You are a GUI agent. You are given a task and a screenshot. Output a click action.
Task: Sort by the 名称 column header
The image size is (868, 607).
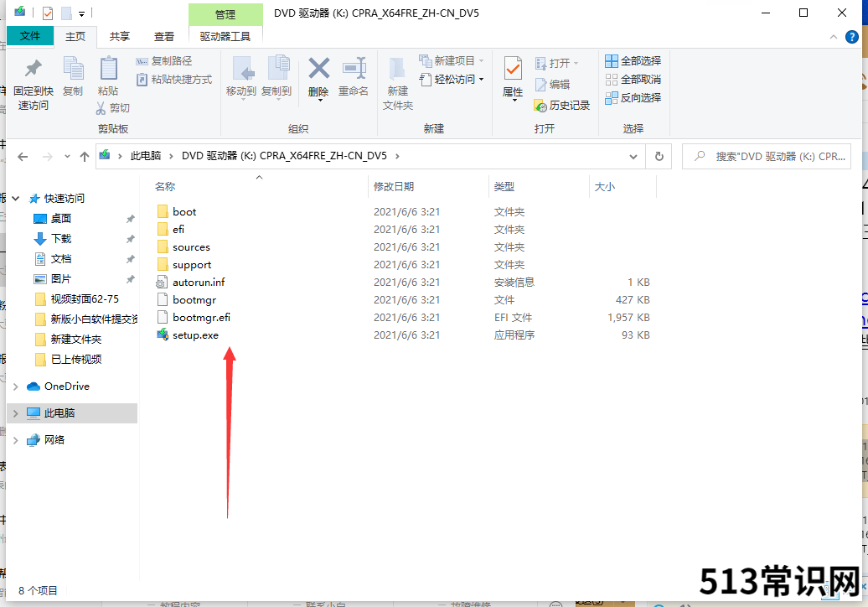(165, 187)
